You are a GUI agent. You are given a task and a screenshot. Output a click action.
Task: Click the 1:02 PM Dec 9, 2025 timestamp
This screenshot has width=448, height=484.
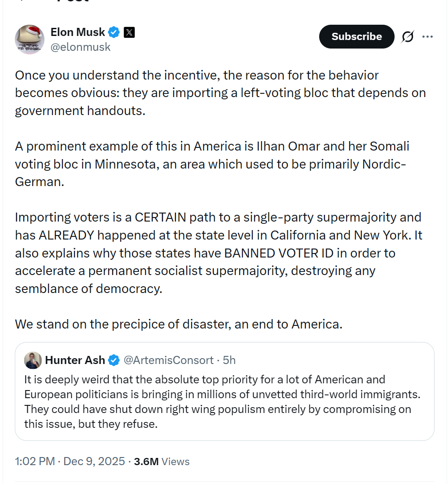(70, 462)
